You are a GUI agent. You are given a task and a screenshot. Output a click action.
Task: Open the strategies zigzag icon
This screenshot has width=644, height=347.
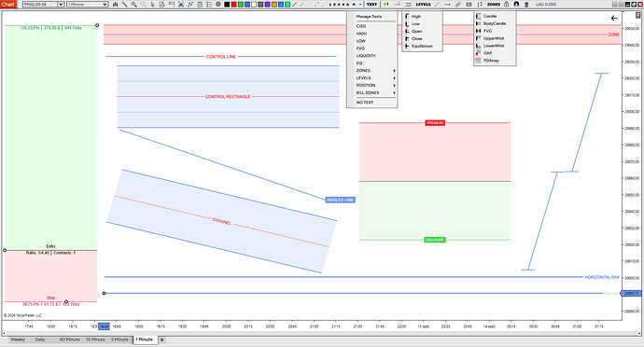click(x=189, y=4)
